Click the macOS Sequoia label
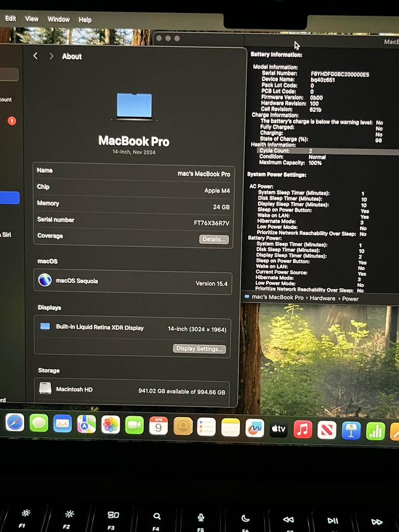 click(x=77, y=281)
